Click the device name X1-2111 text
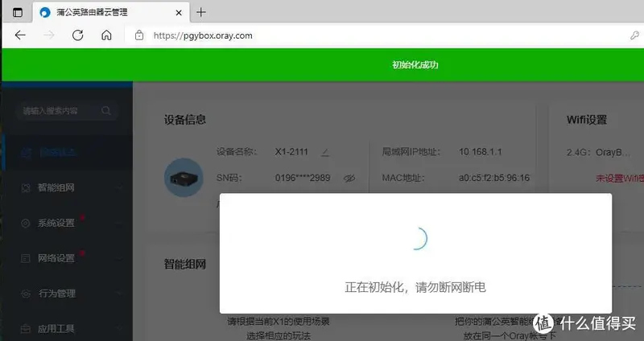 [291, 152]
